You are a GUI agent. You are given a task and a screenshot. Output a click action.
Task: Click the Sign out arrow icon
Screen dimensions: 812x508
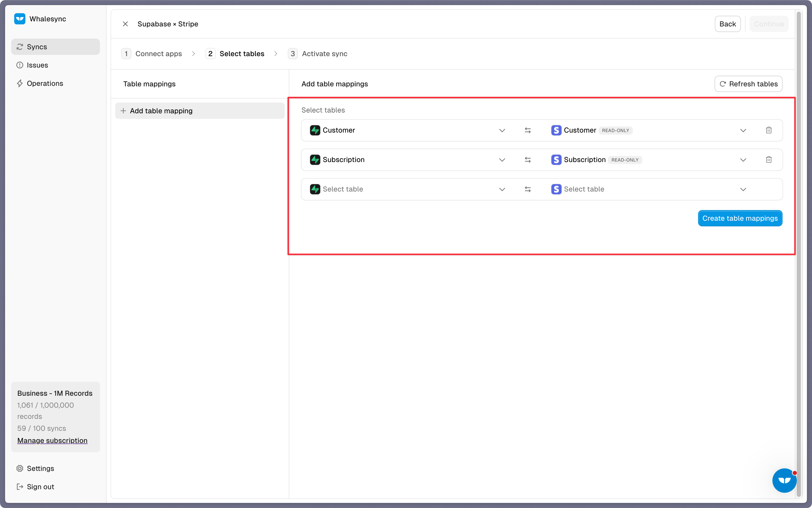click(x=20, y=486)
